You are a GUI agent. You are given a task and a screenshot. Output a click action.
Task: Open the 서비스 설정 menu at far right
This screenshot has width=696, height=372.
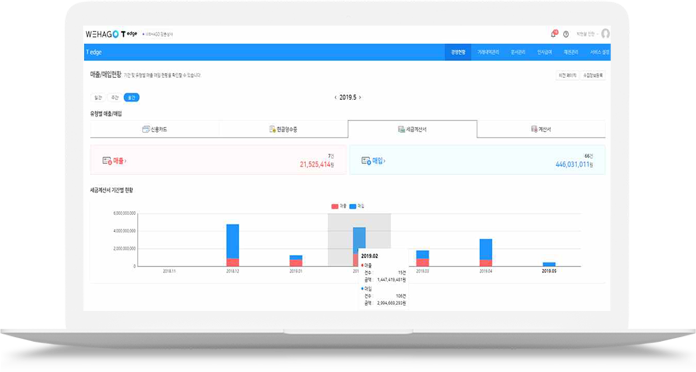[599, 52]
